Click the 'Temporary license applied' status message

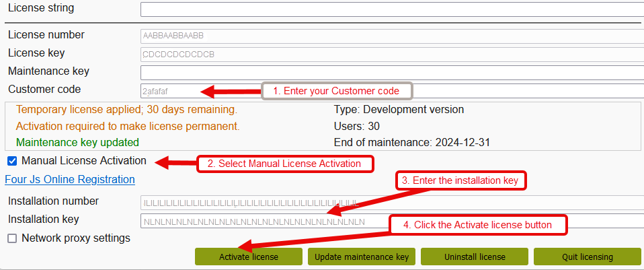(x=126, y=109)
